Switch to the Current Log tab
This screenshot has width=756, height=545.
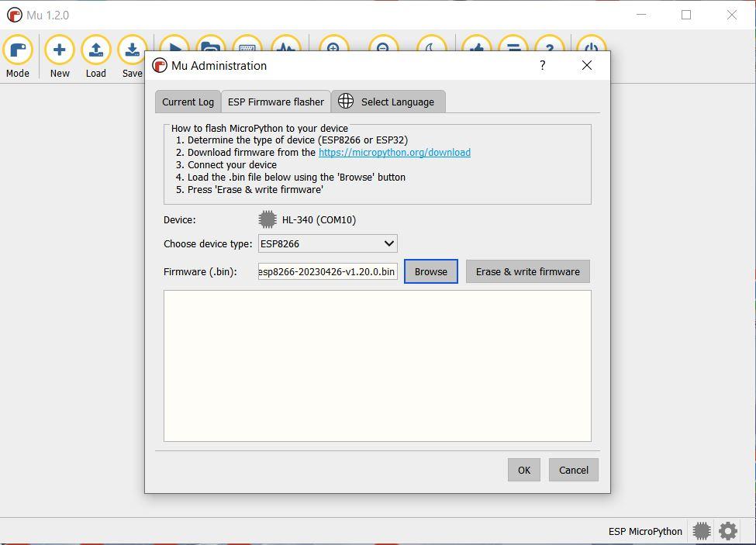[x=188, y=102]
